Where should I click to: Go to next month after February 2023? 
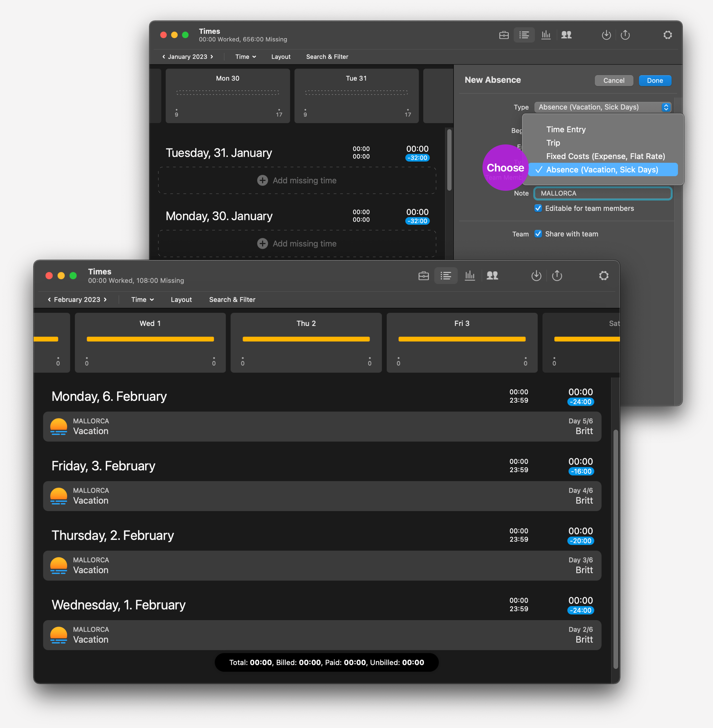[x=105, y=300]
